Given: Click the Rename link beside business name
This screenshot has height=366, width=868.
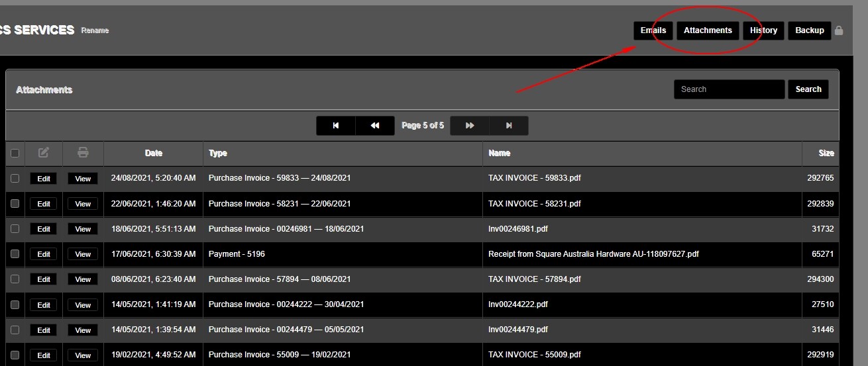Looking at the screenshot, I should click(95, 30).
